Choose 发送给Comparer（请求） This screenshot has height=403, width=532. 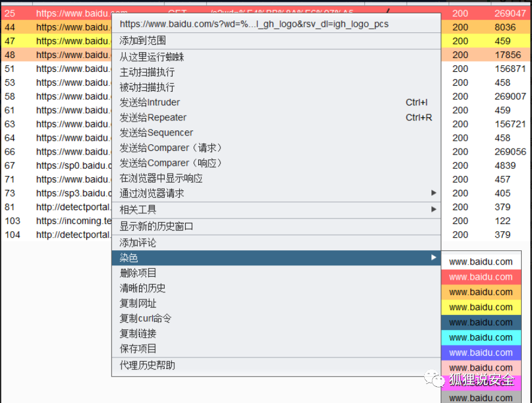(x=276, y=147)
